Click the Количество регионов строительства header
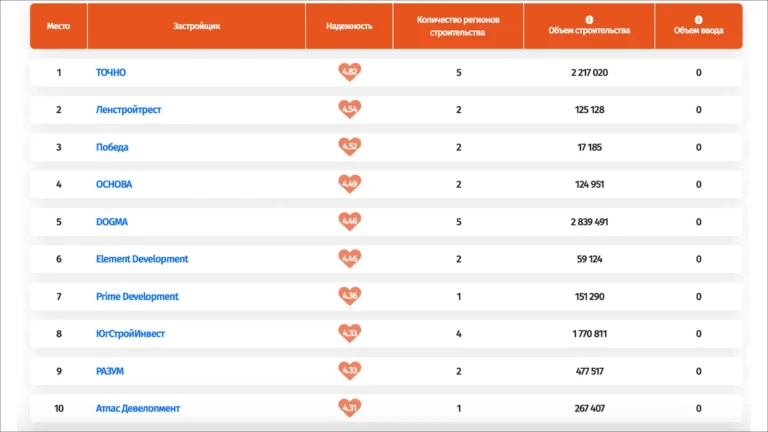 458,26
